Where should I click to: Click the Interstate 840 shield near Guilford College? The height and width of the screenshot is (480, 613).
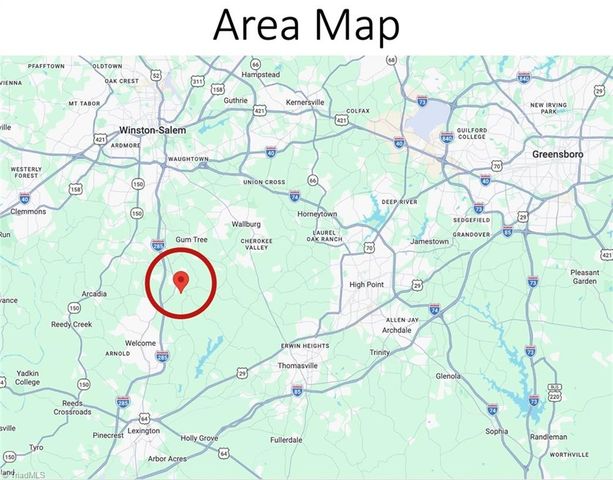(446, 137)
